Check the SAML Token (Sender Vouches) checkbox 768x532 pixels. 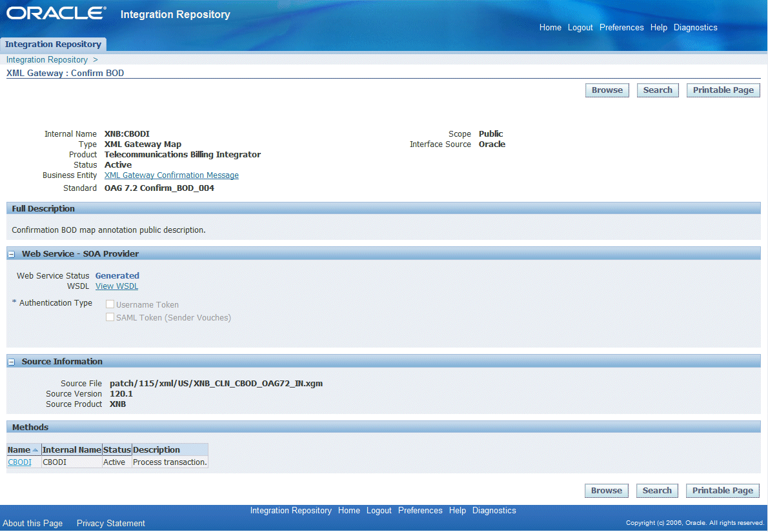click(x=110, y=317)
